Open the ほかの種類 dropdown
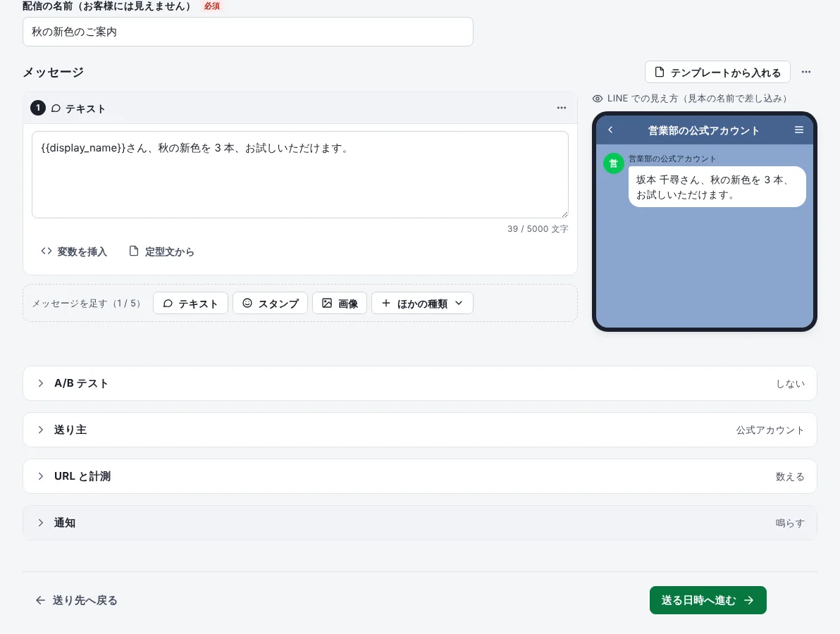Viewport: 840px width, 634px height. point(422,303)
